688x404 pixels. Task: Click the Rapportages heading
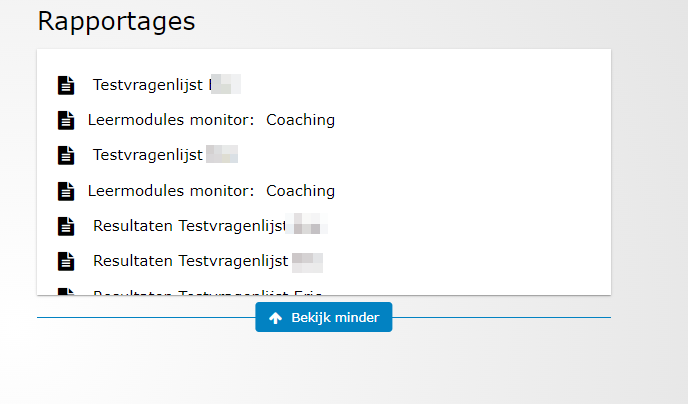tap(116, 21)
